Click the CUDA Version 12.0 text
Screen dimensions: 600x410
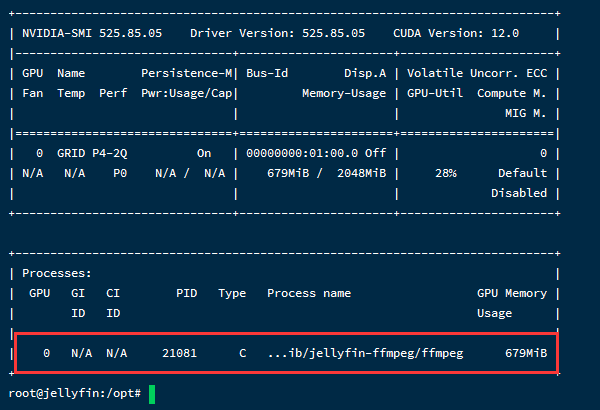click(x=456, y=33)
